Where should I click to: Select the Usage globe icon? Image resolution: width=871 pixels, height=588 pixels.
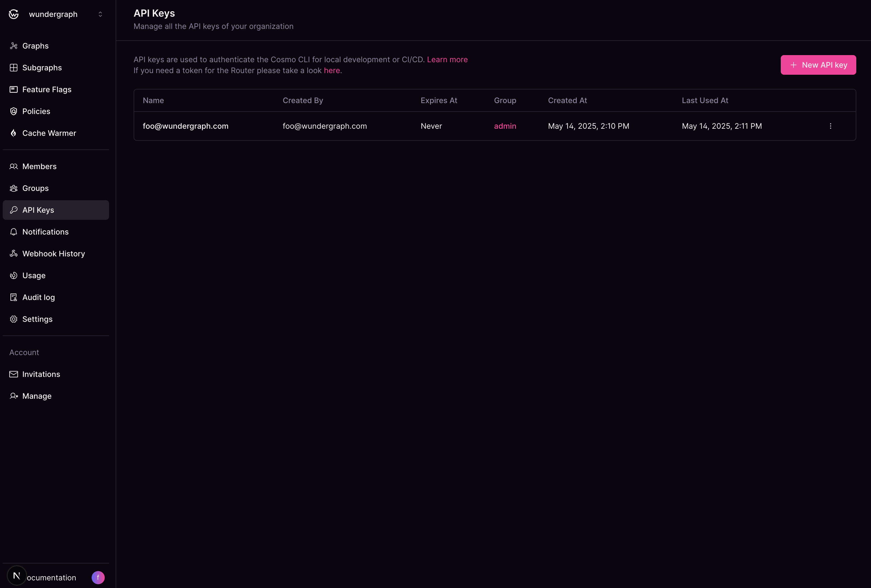(x=13, y=275)
